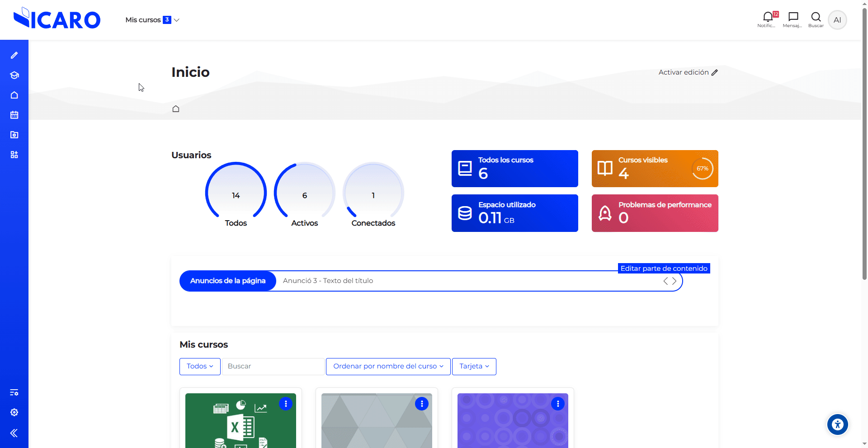Image resolution: width=868 pixels, height=448 pixels.
Task: Click the graduation cap sidebar icon
Action: [14, 75]
